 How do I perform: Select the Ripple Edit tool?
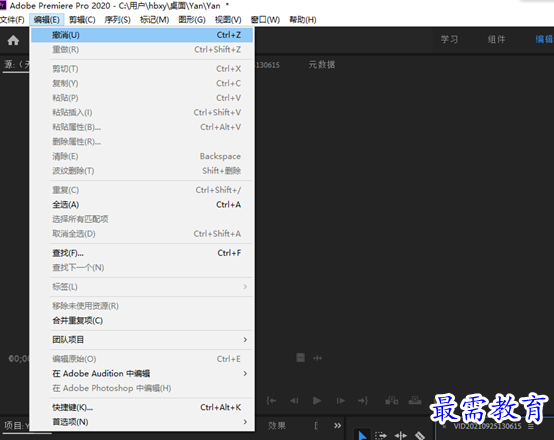[401, 435]
